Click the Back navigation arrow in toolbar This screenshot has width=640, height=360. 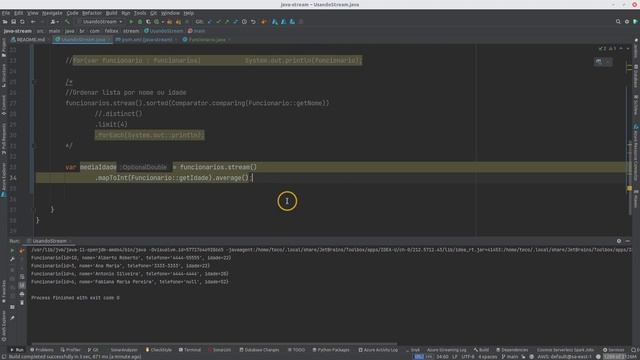pos(33,22)
